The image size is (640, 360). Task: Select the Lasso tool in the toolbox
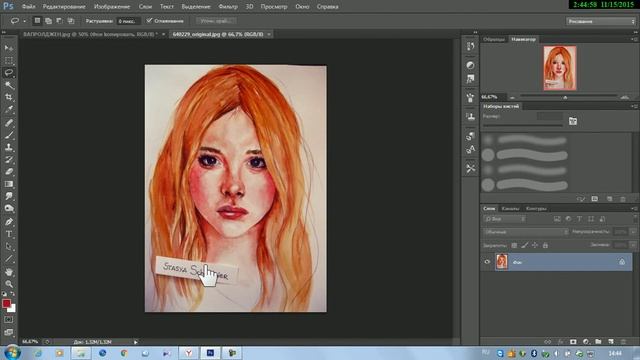click(x=9, y=73)
